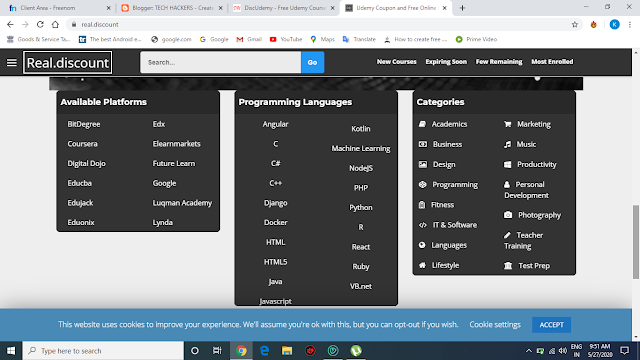640x360 pixels.
Task: Open the YouTube bookmark
Action: point(286,39)
